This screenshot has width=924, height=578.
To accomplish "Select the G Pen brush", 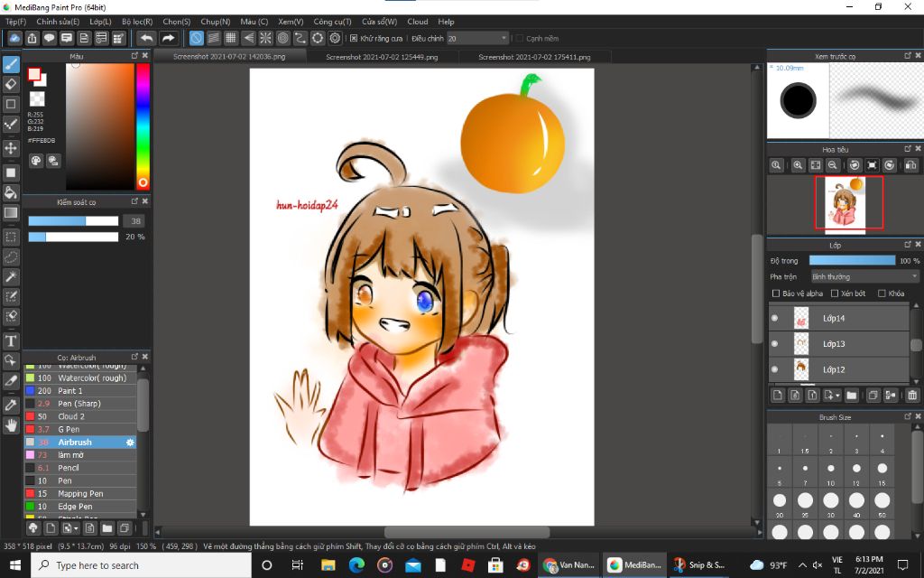I will (x=80, y=429).
